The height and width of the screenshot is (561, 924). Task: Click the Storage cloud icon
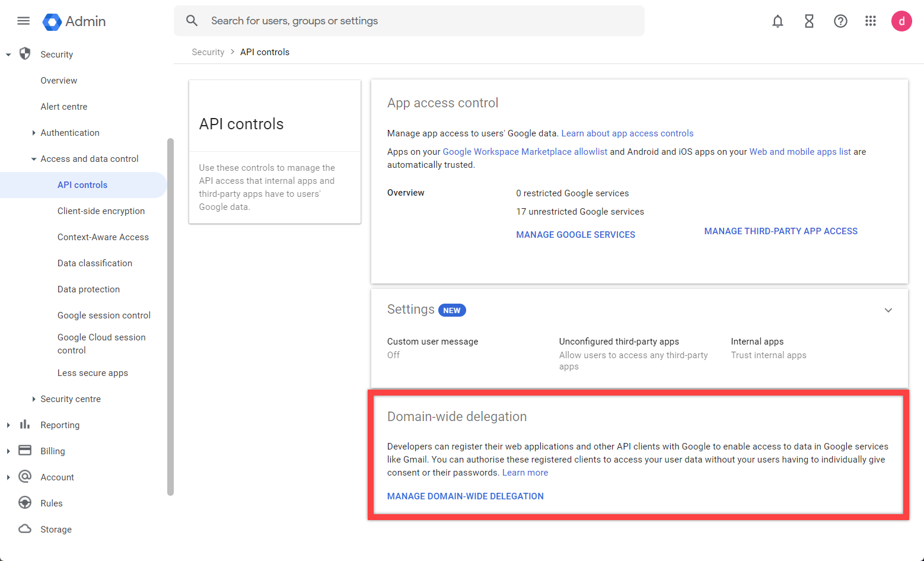point(25,529)
